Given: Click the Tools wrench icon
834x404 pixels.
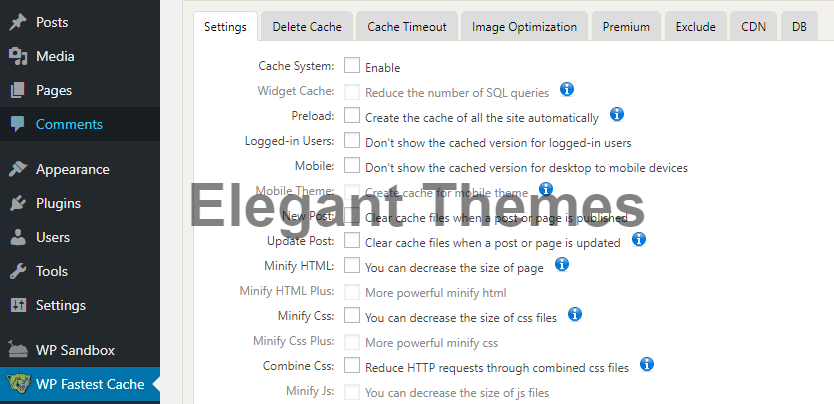Looking at the screenshot, I should 18,271.
